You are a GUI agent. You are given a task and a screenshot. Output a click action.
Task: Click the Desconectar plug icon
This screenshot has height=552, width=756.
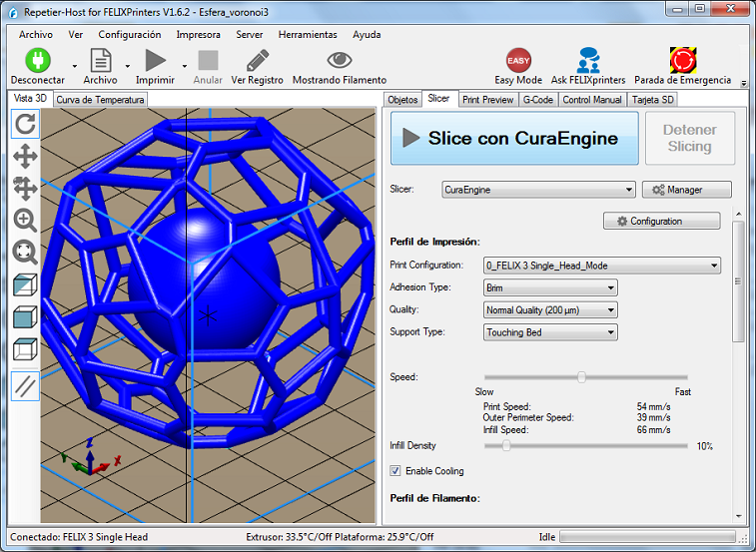[38, 60]
